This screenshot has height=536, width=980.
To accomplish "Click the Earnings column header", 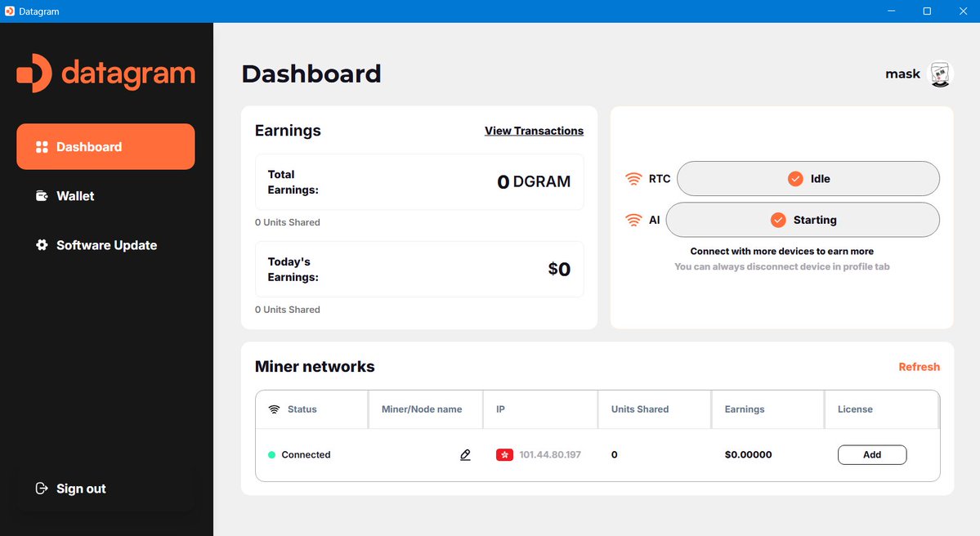I will click(x=745, y=409).
